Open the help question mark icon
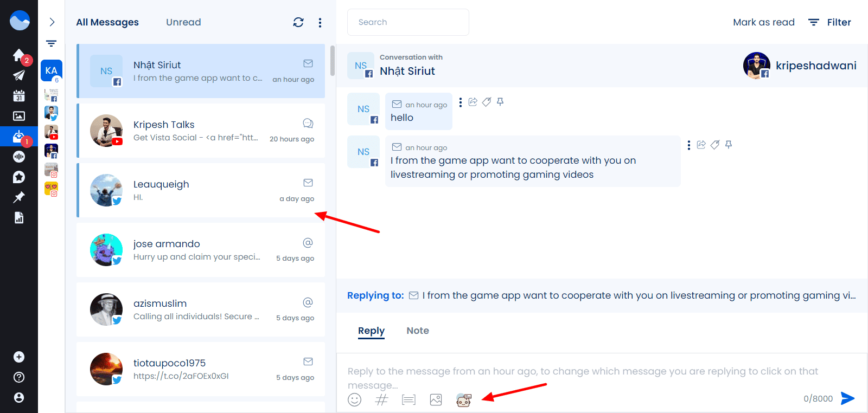Viewport: 868px width, 413px height. [19, 377]
